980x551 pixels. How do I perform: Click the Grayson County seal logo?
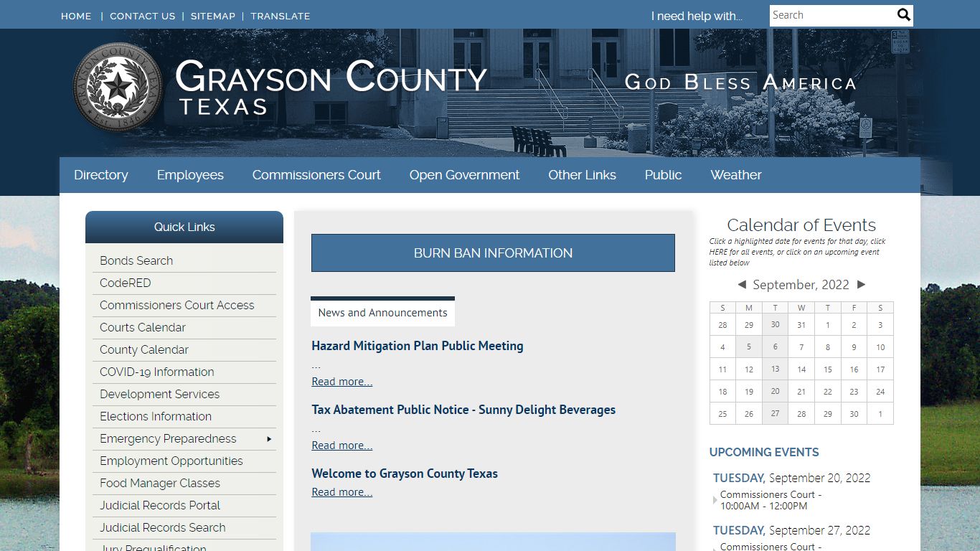coord(118,87)
